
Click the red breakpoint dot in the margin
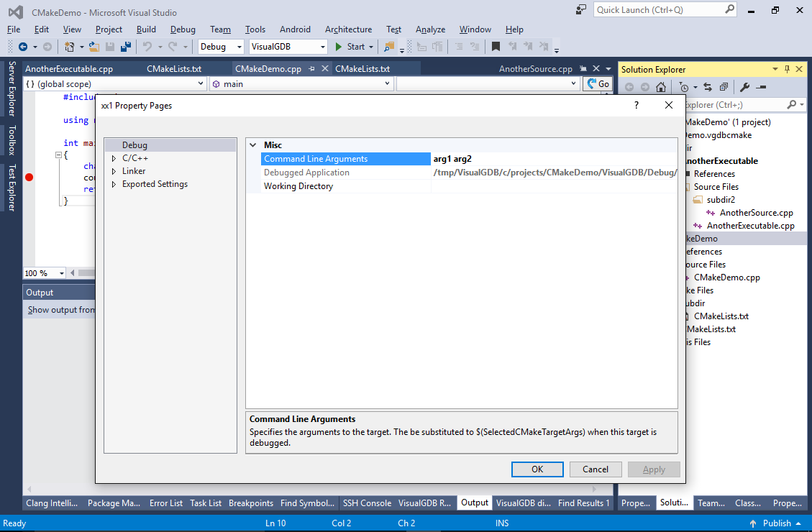(29, 176)
